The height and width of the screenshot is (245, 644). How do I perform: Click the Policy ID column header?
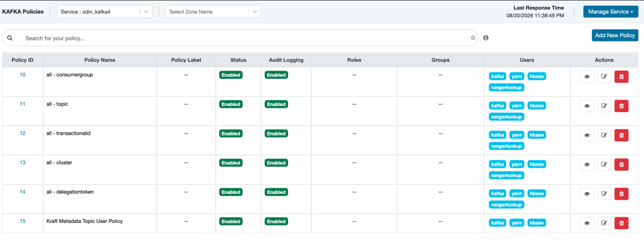click(x=23, y=60)
